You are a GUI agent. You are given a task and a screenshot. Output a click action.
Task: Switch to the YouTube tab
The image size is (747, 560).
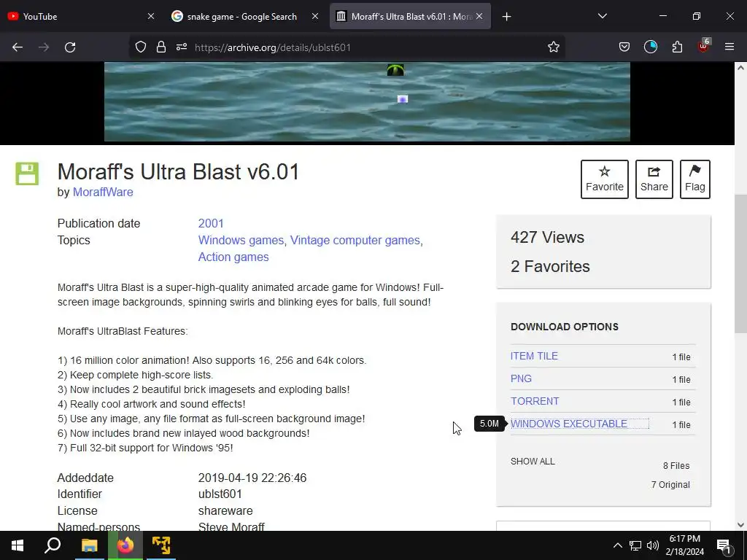point(81,16)
